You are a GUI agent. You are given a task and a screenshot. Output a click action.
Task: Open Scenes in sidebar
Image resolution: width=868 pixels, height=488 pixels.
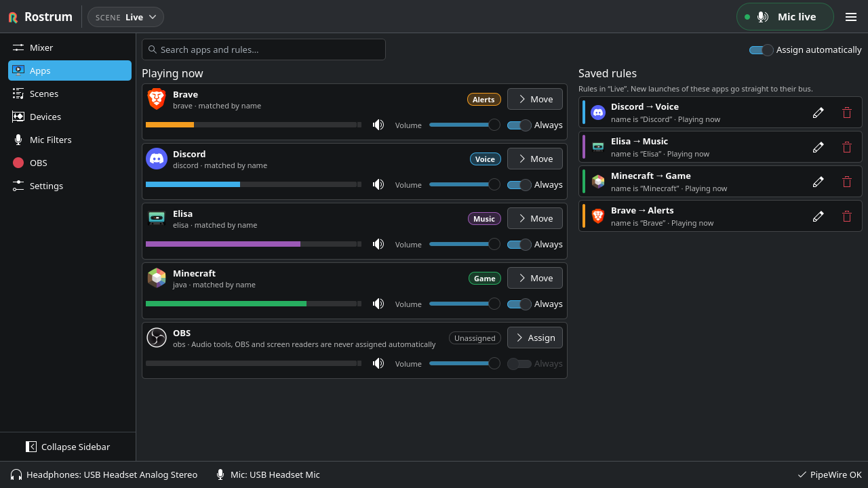click(x=70, y=94)
